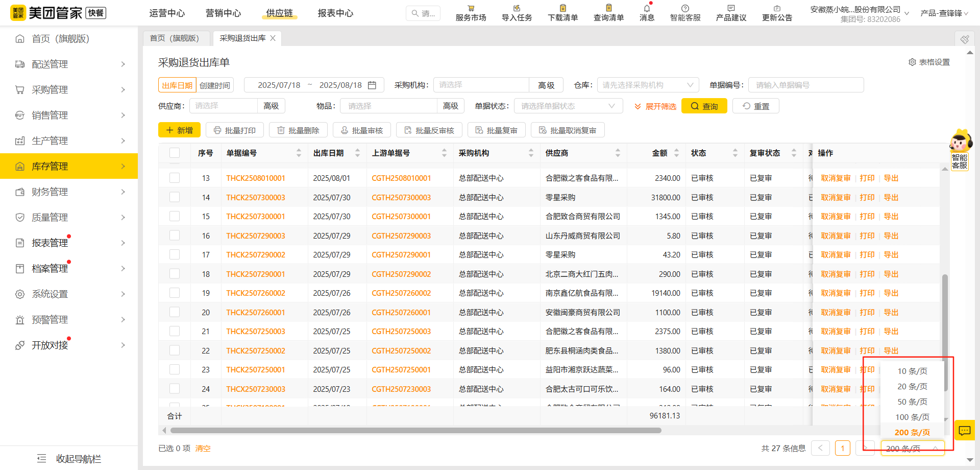The height and width of the screenshot is (470, 980).
Task: Open the 营销中心 menu
Action: (x=223, y=13)
